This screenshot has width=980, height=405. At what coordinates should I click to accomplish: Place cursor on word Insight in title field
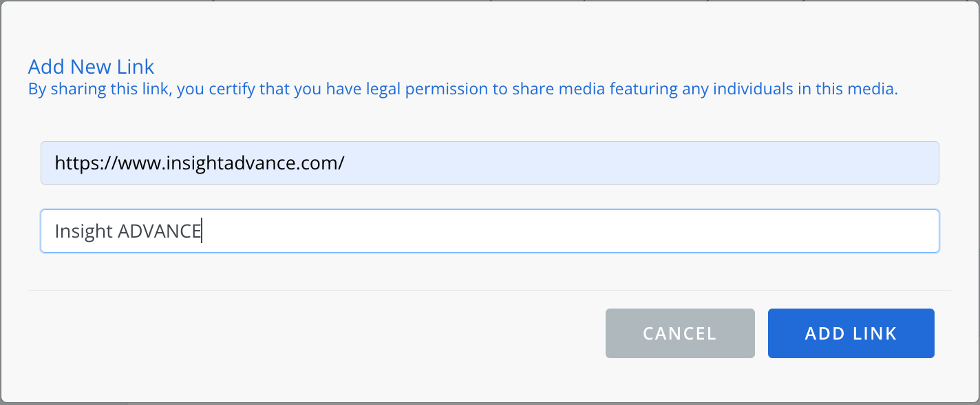coord(83,231)
